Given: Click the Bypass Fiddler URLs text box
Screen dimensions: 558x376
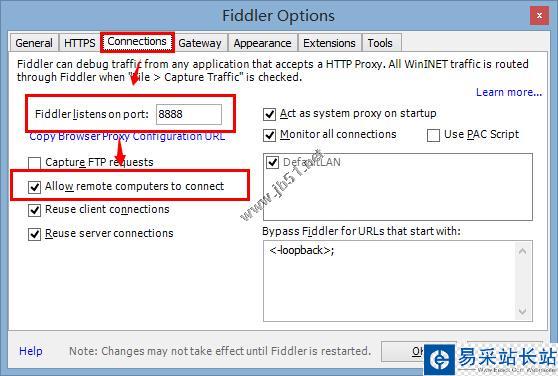Looking at the screenshot, I should click(x=389, y=281).
